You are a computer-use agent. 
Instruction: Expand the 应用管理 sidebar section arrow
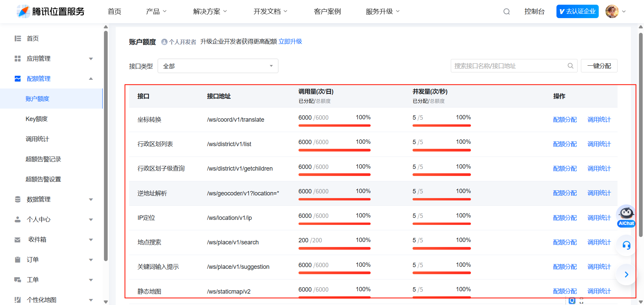91,59
